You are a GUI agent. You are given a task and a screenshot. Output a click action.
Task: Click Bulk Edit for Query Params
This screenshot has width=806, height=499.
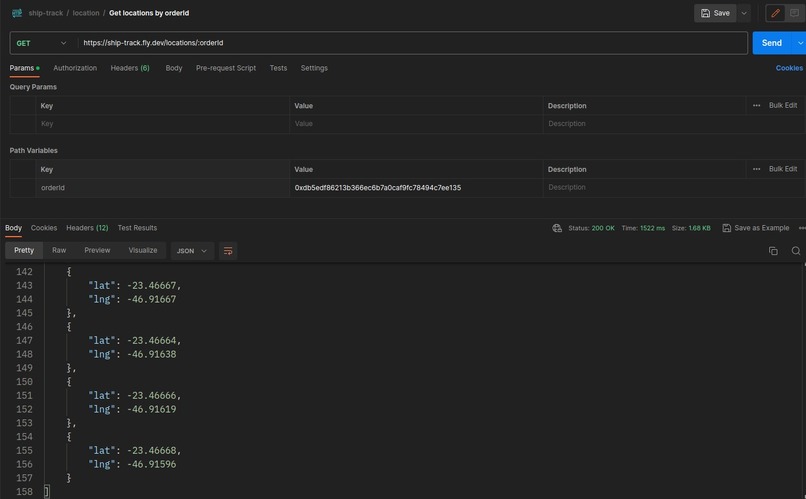(x=783, y=105)
